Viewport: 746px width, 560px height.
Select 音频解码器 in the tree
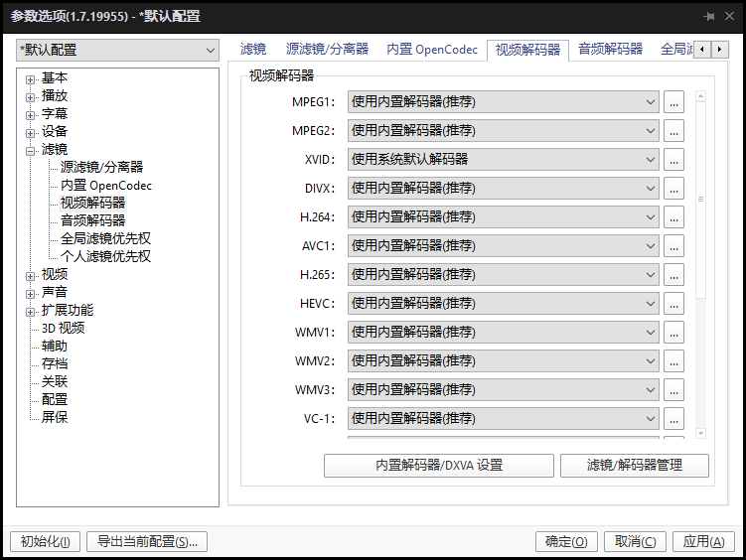click(92, 220)
